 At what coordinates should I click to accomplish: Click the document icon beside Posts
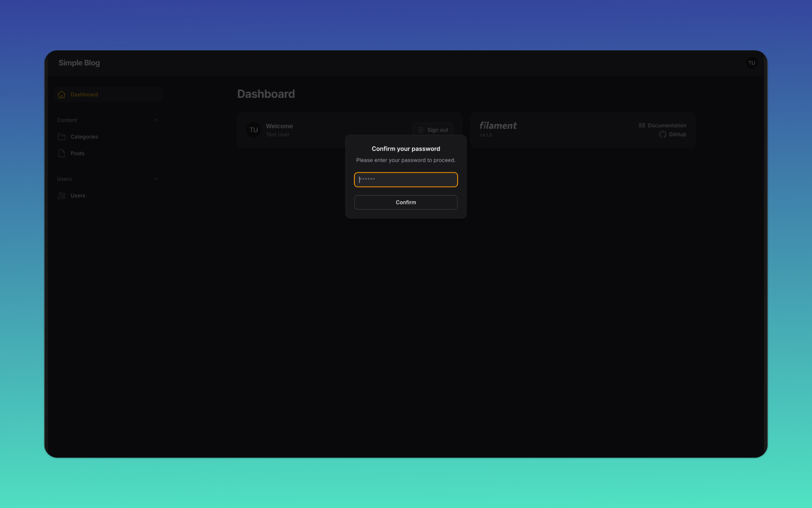(x=62, y=153)
